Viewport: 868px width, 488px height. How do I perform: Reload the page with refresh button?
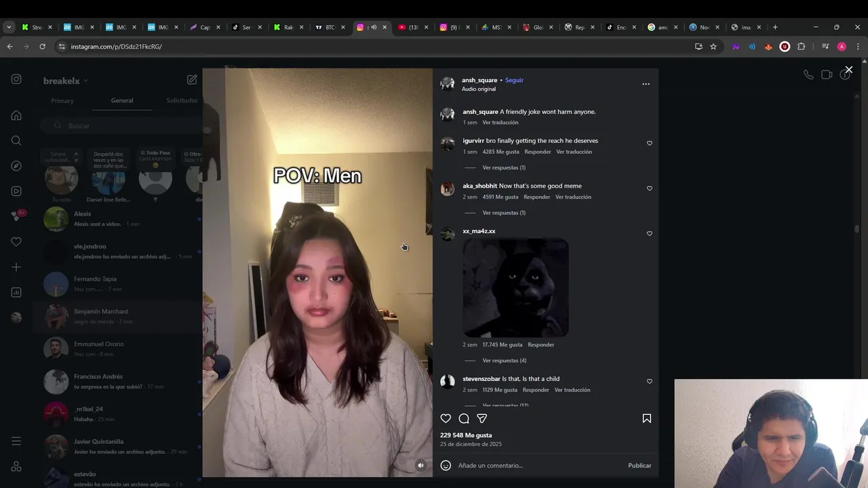pyautogui.click(x=42, y=47)
